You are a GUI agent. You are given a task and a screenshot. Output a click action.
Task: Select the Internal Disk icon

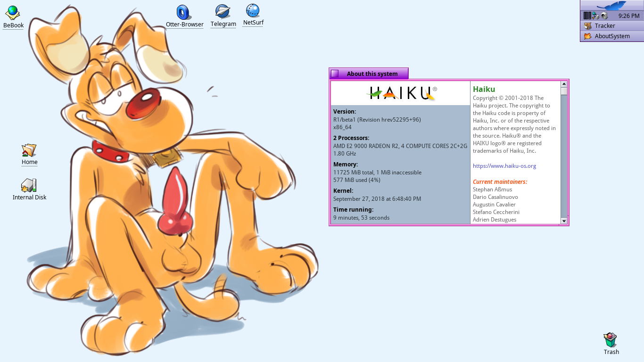tap(29, 186)
